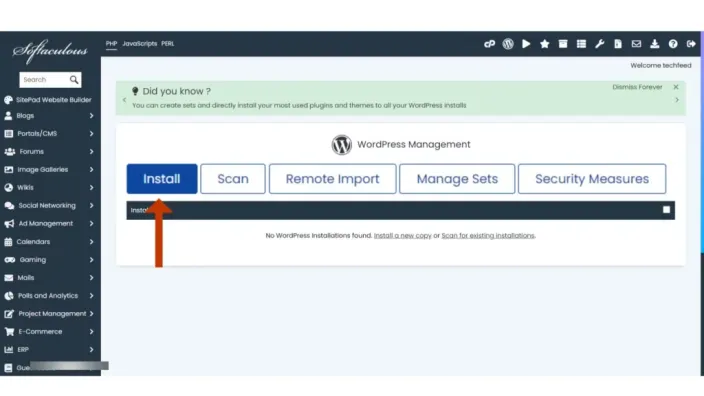Open the demos play icon
This screenshot has width=704, height=396.
[526, 44]
